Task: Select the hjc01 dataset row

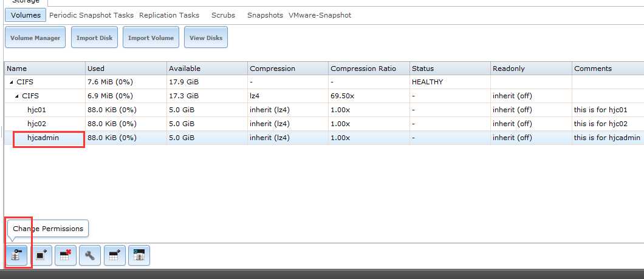Action: (37, 110)
